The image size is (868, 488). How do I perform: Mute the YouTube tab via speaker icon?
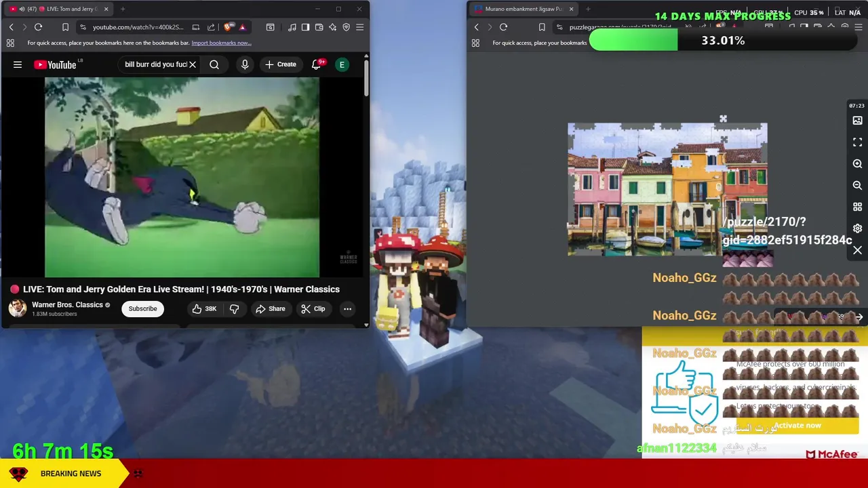22,9
